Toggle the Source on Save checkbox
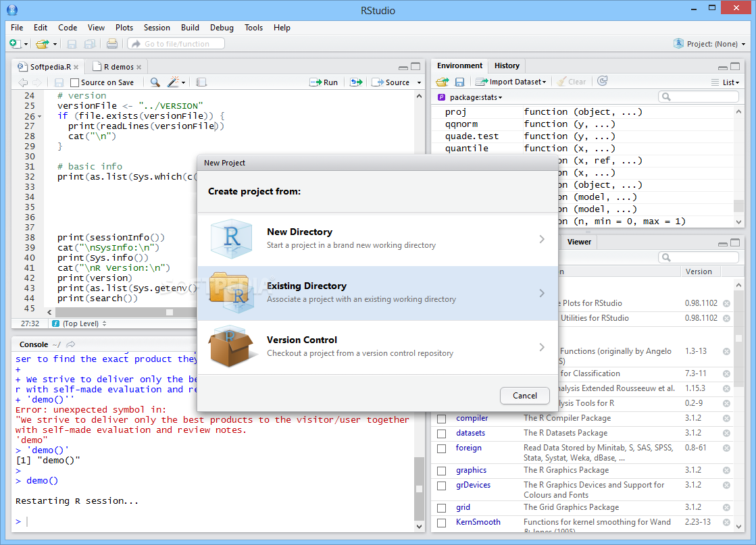 [75, 82]
